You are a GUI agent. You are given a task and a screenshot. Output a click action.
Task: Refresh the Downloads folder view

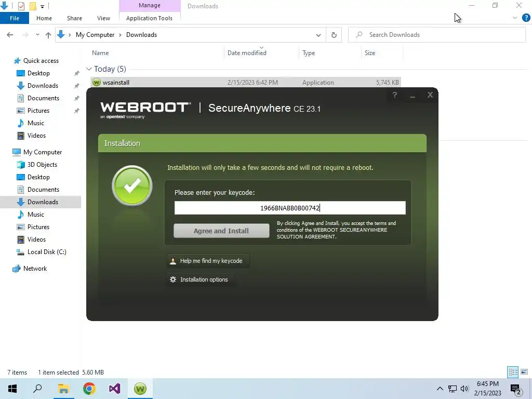334,35
